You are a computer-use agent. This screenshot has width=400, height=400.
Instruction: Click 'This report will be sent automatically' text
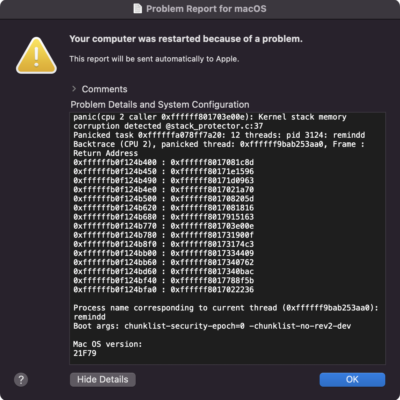point(154,59)
